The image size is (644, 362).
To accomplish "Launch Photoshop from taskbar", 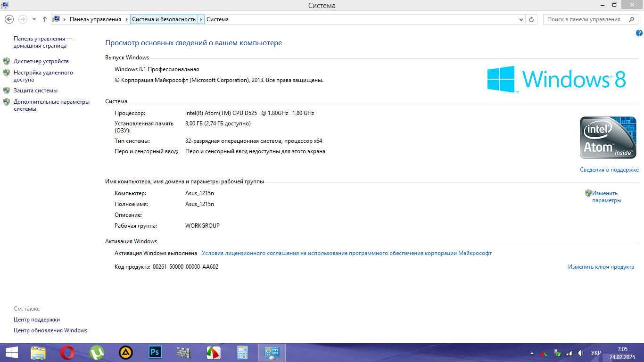I will [x=155, y=353].
